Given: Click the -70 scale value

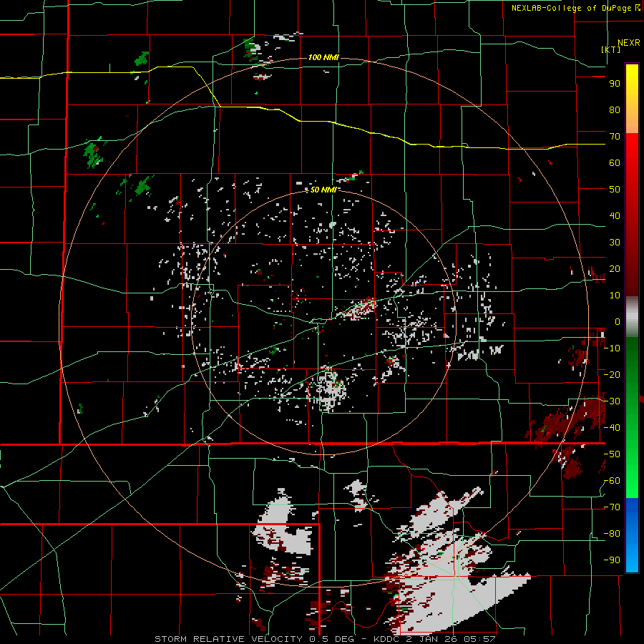Looking at the screenshot, I should point(612,507).
